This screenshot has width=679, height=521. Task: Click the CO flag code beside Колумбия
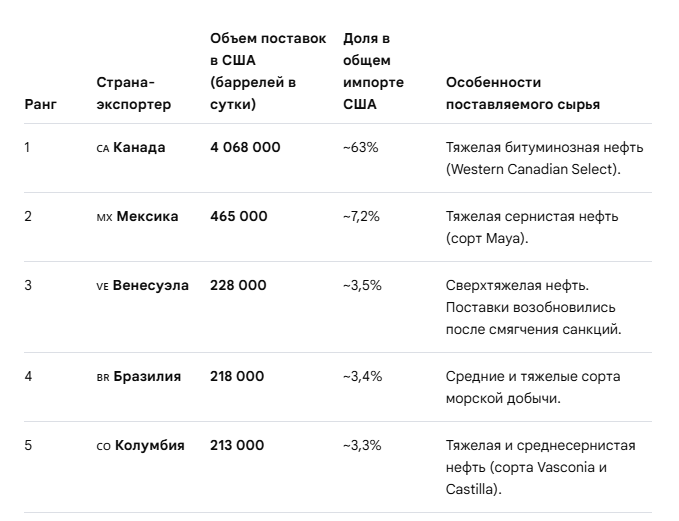(x=103, y=447)
